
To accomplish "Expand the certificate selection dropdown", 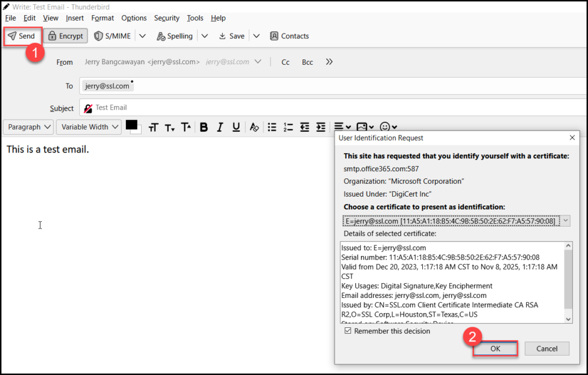I will click(565, 221).
